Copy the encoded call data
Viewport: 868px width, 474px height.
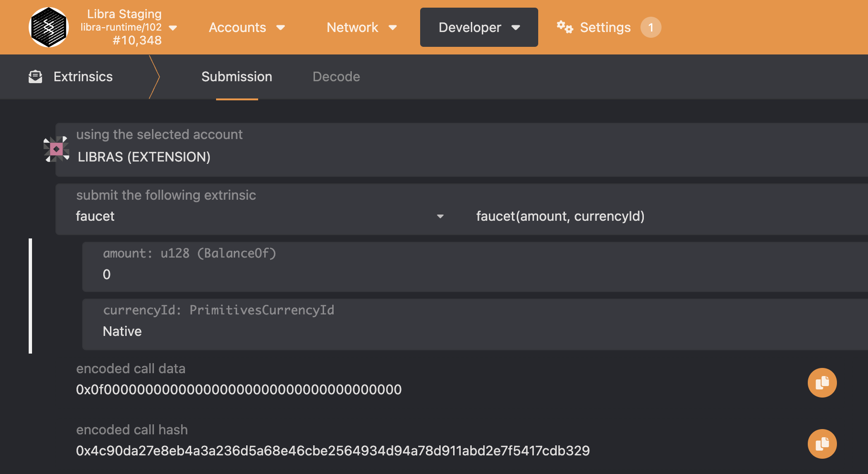click(822, 383)
